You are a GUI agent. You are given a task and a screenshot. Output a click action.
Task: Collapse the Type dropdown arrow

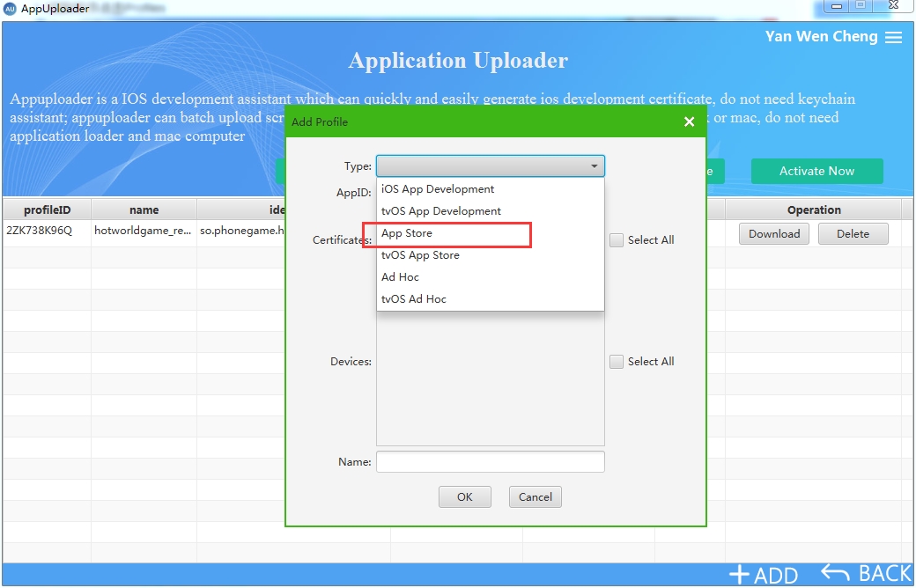[595, 166]
